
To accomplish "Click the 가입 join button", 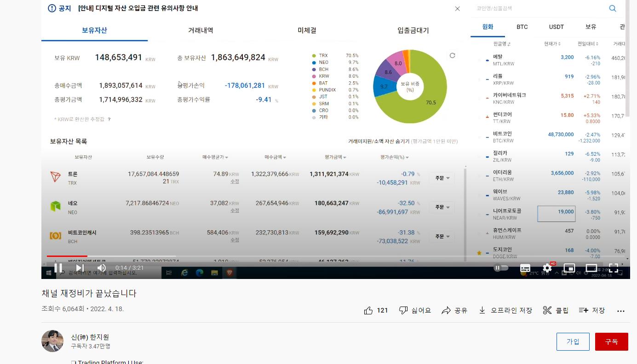I will click(573, 341).
